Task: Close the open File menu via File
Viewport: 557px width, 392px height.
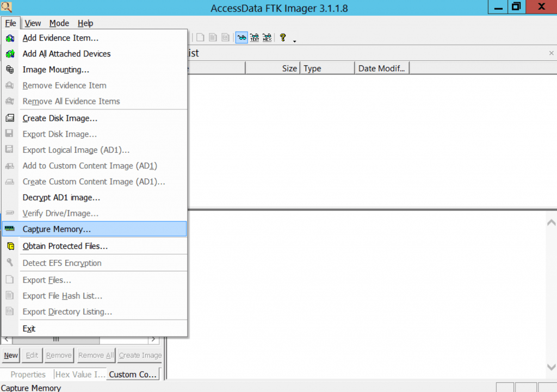Action: (x=11, y=23)
